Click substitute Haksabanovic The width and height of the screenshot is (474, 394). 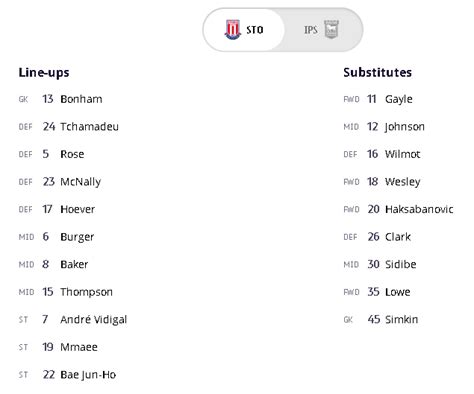(x=398, y=209)
